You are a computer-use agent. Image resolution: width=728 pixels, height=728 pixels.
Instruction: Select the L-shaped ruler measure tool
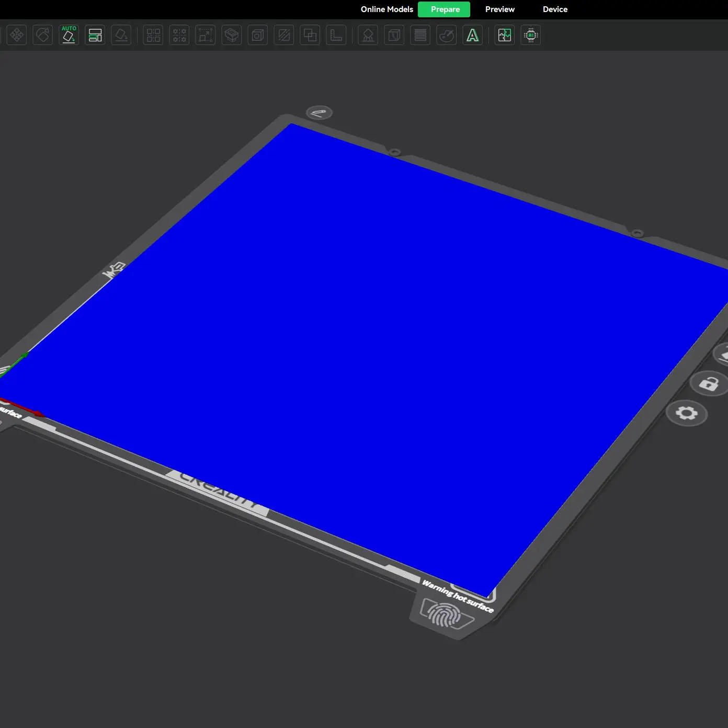coord(336,35)
